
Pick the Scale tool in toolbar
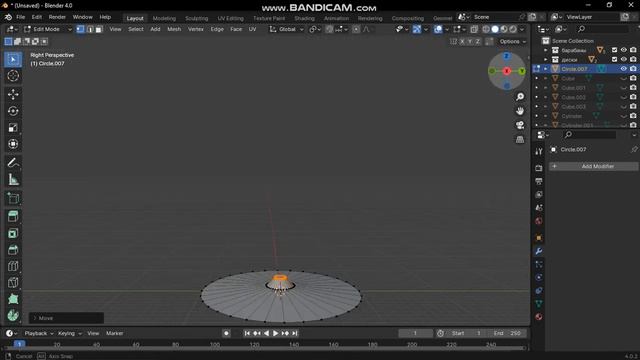13,127
